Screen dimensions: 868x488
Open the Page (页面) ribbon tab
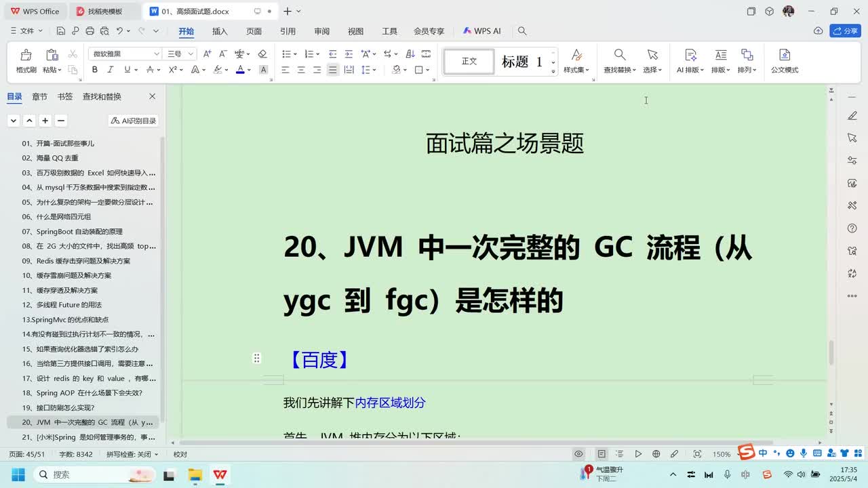click(254, 31)
